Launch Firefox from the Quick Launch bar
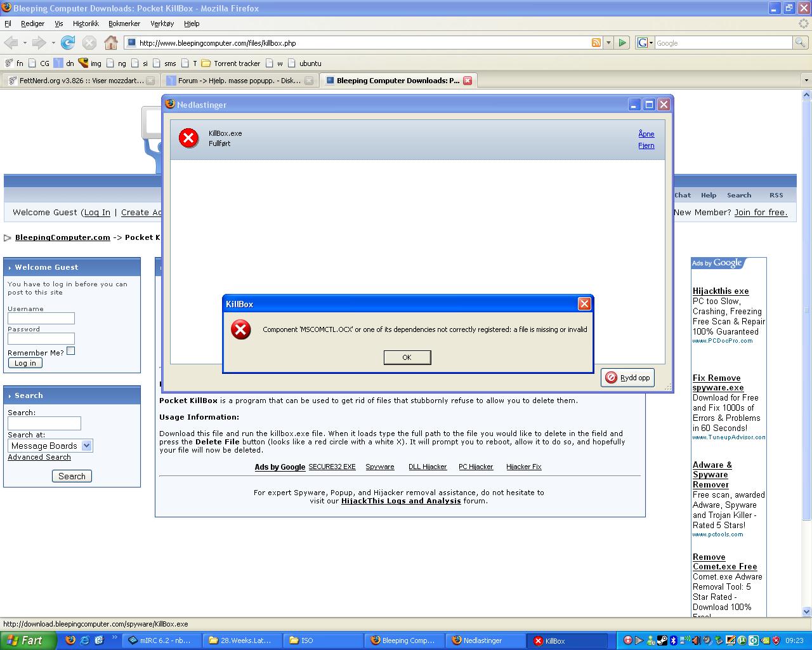The width and height of the screenshot is (812, 650). click(70, 640)
